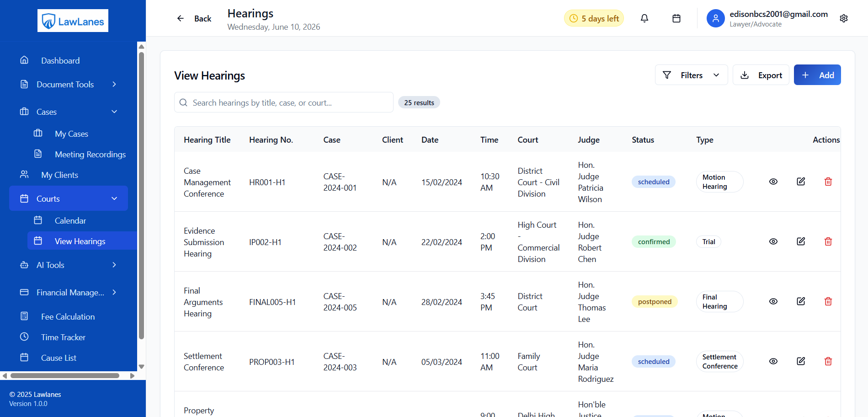The image size is (868, 417).
Task: Click the user avatar icon
Action: [716, 18]
